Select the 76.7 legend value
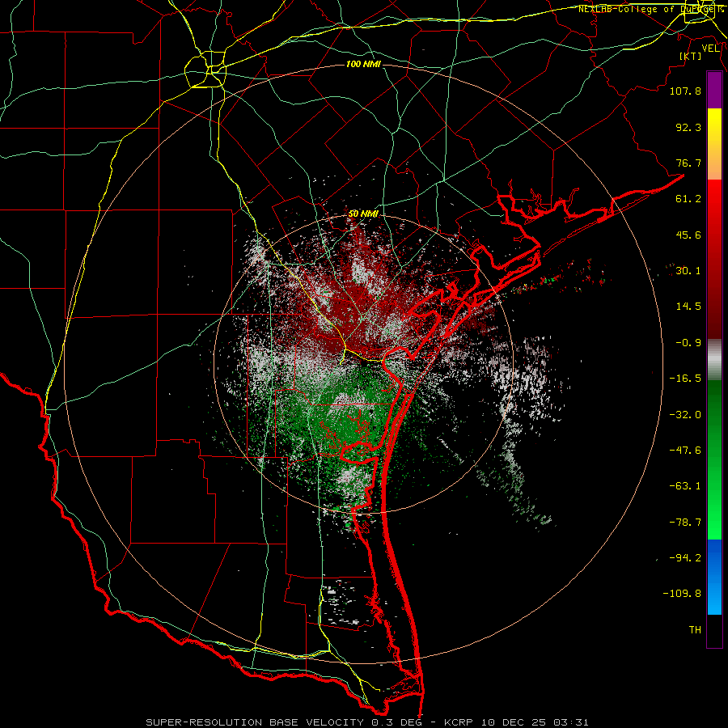 688,163
